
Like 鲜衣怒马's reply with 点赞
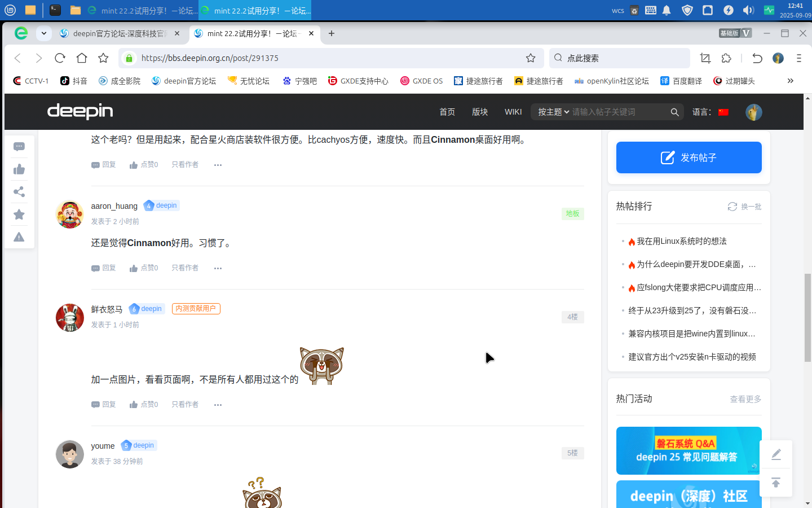[x=144, y=405]
